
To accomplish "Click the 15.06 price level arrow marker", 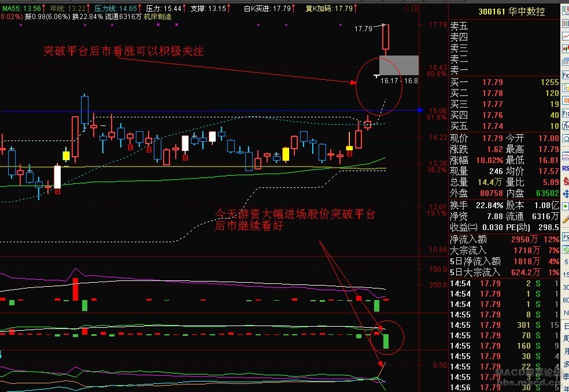I will [420, 110].
